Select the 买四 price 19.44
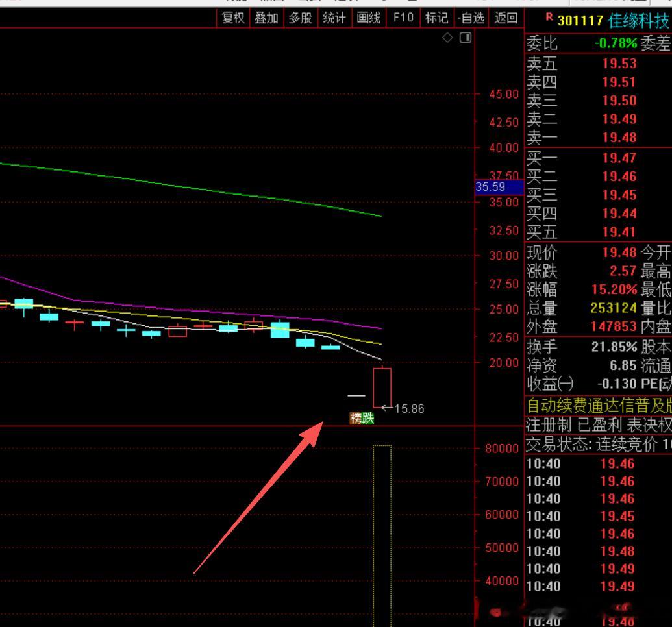This screenshot has height=627, width=672. pyautogui.click(x=619, y=214)
